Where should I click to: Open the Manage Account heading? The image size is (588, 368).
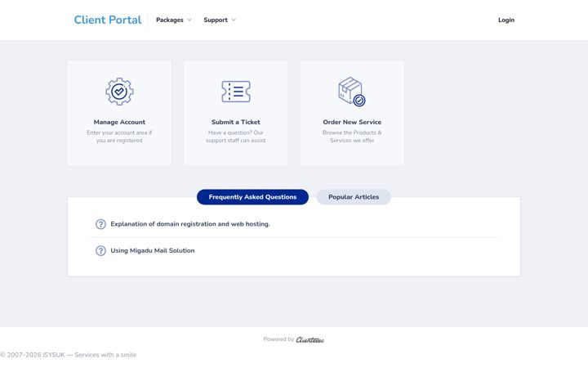tap(119, 122)
